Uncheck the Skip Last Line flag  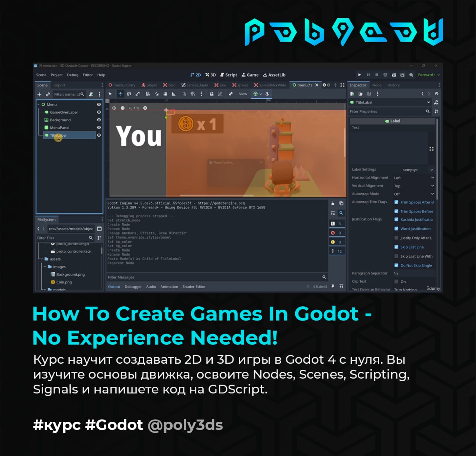click(396, 247)
